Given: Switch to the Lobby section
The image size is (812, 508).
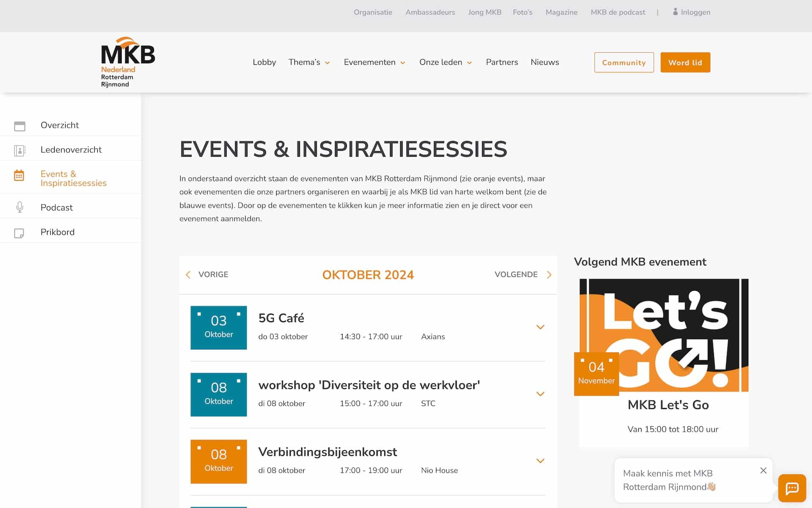Looking at the screenshot, I should [x=264, y=62].
